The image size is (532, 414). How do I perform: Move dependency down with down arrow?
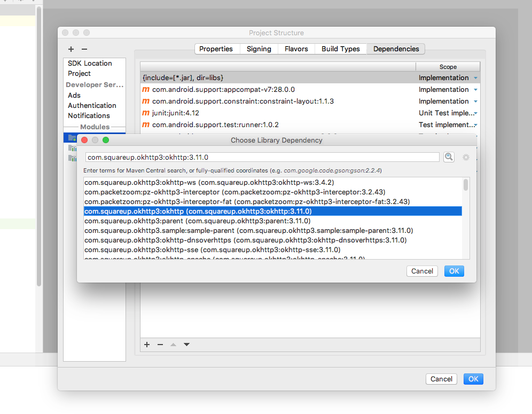pos(186,345)
